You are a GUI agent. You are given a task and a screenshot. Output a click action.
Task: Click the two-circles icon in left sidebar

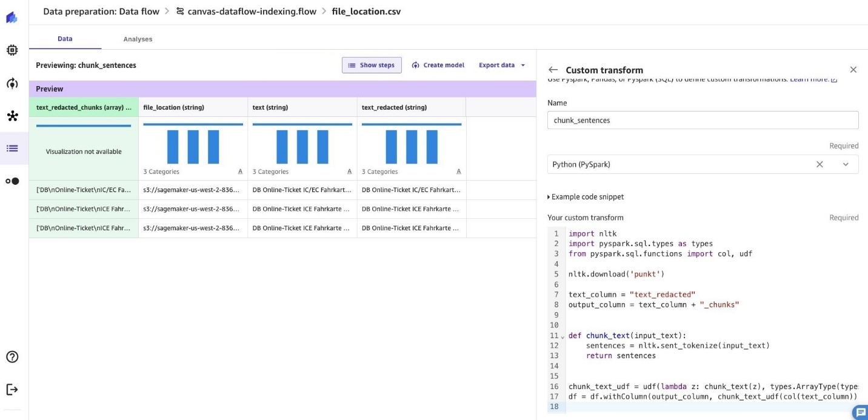12,181
